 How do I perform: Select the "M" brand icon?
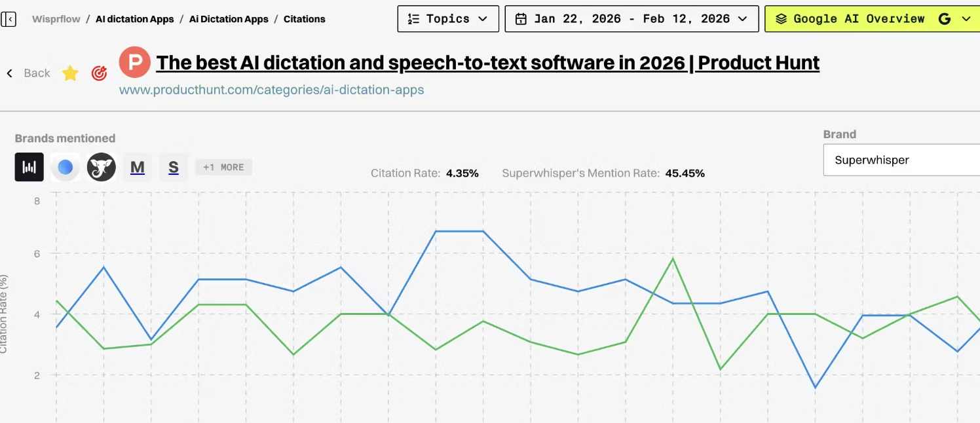click(x=137, y=167)
